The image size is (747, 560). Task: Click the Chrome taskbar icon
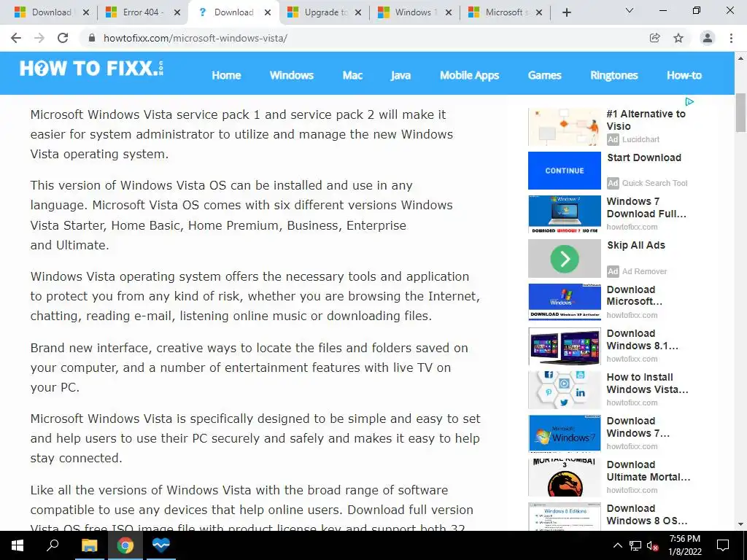point(125,545)
